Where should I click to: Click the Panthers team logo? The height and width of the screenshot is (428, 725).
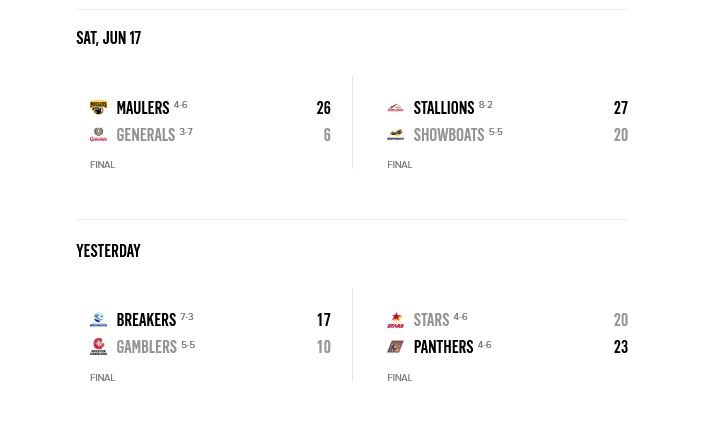(x=396, y=347)
